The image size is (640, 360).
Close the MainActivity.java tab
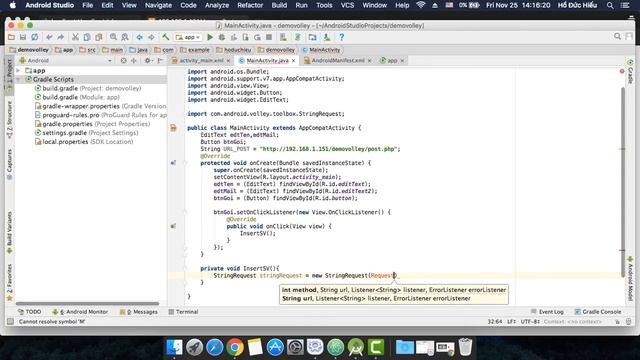tap(293, 60)
